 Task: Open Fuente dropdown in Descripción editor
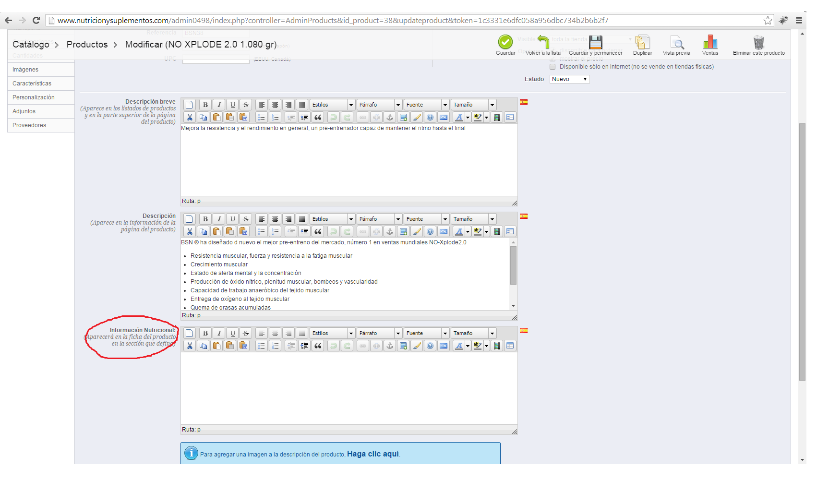point(427,219)
